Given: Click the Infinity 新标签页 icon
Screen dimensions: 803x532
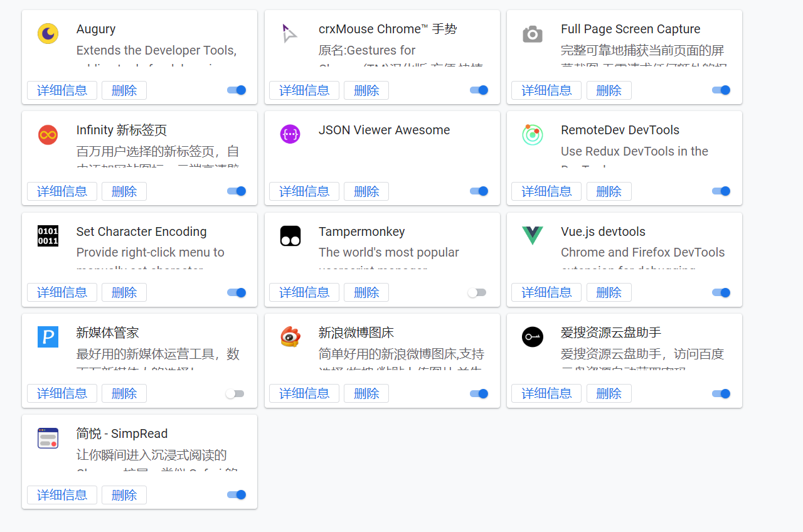Looking at the screenshot, I should click(x=48, y=134).
